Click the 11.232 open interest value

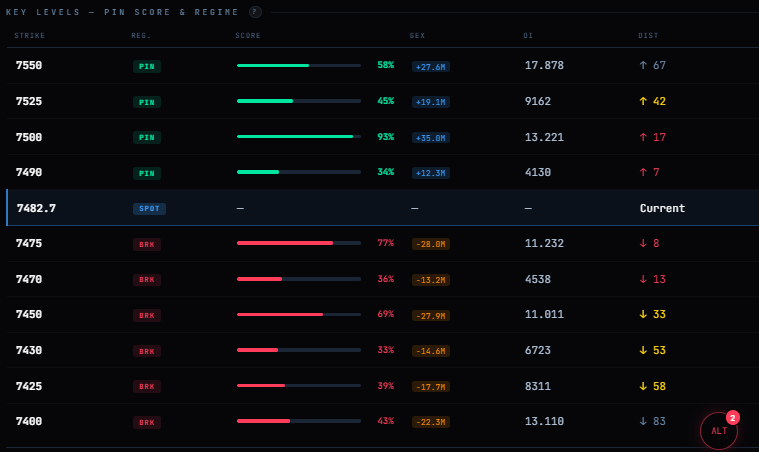(544, 243)
